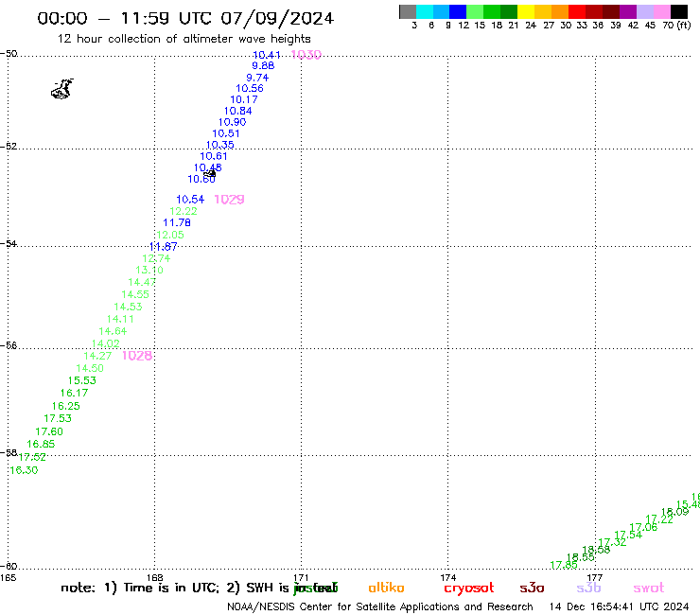Screen dimensions: 700x615
Task: Select the cyan legend color swatch
Action: coord(425,11)
